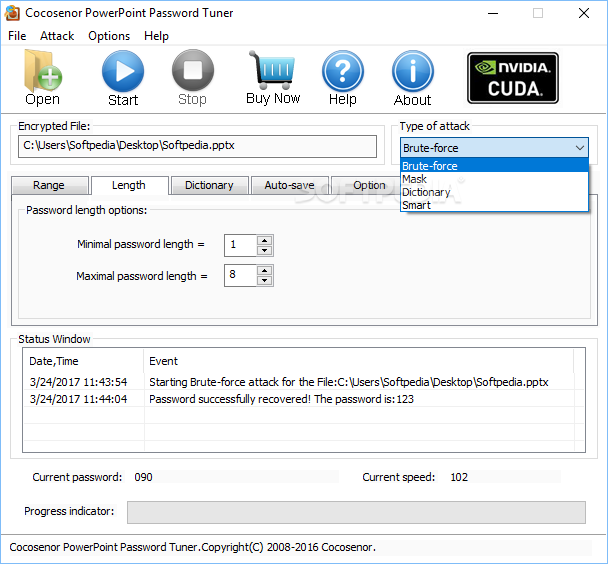
Task: Increase maximal password length
Action: click(x=264, y=271)
